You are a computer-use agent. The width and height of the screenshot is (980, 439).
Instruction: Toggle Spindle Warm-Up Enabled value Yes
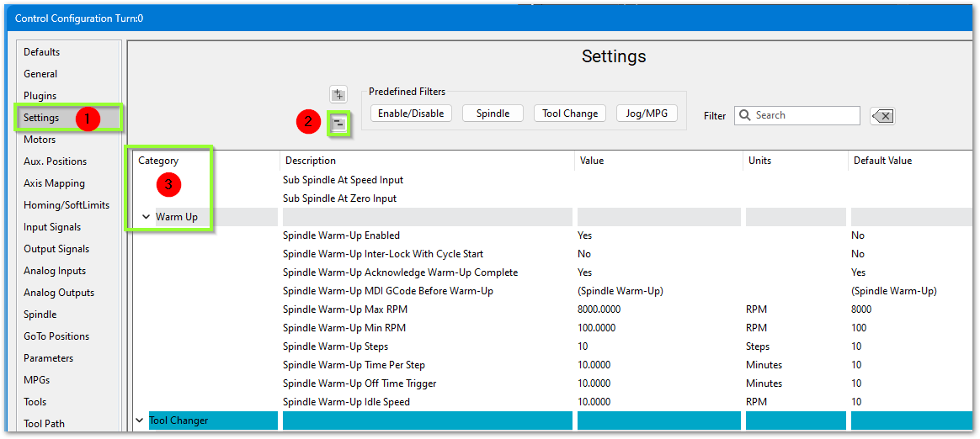[x=583, y=235]
